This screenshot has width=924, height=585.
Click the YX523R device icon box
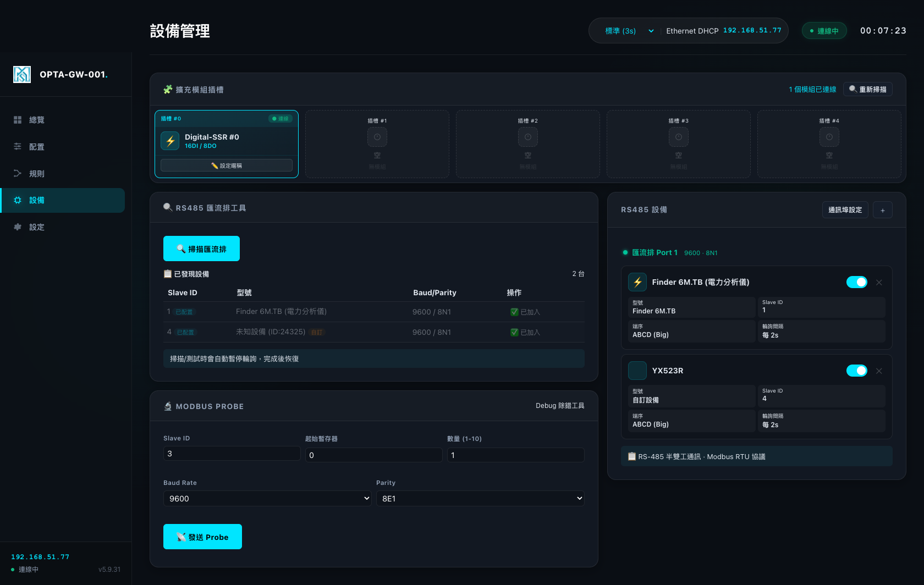(637, 371)
